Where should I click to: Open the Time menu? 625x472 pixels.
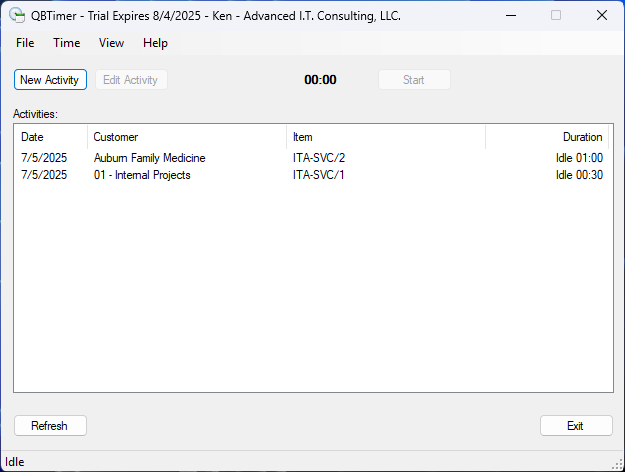[67, 43]
